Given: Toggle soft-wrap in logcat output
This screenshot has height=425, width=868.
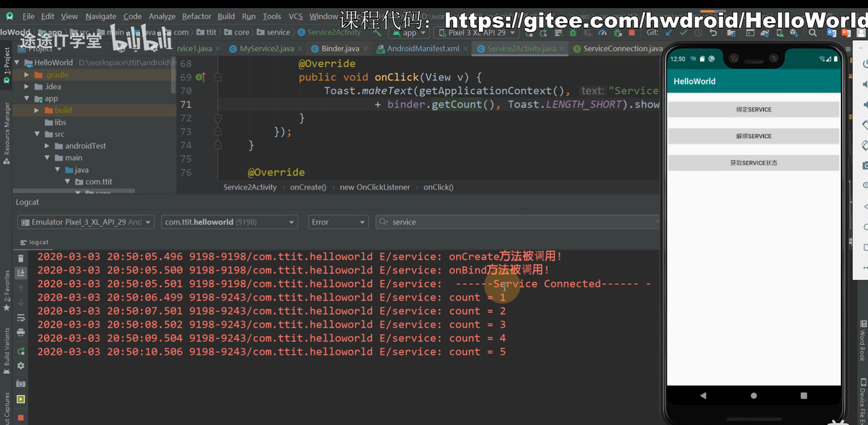Looking at the screenshot, I should coord(20,318).
